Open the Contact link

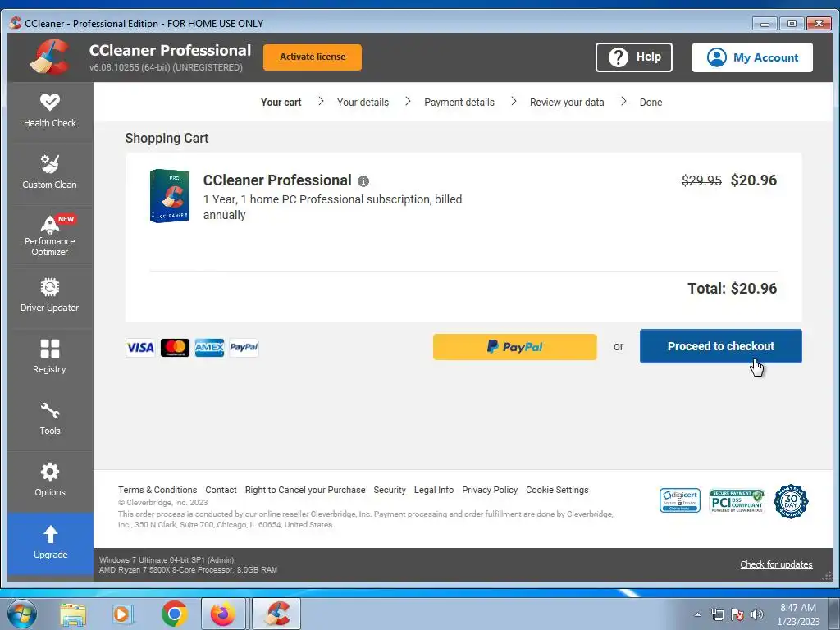(221, 490)
